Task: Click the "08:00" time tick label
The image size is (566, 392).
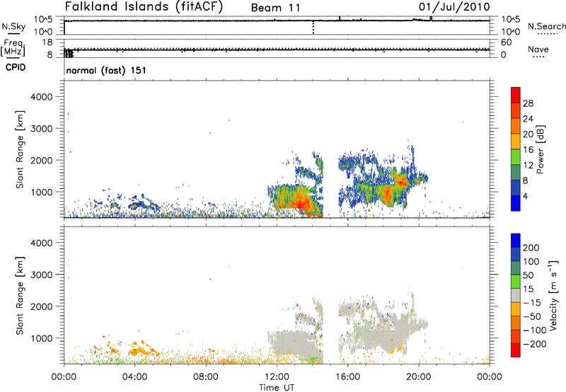Action: point(206,377)
